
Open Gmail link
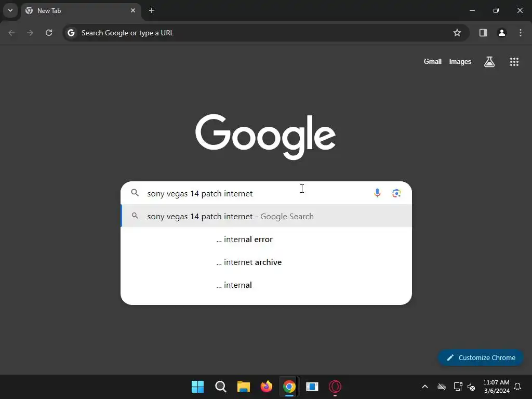click(x=433, y=61)
